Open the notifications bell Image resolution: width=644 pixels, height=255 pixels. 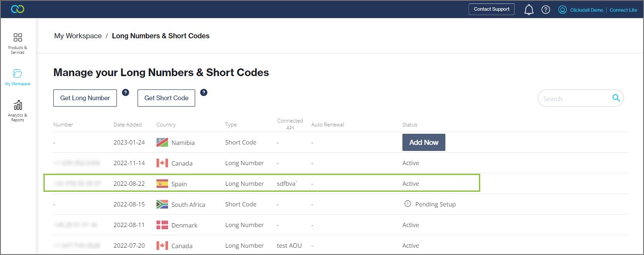[529, 9]
